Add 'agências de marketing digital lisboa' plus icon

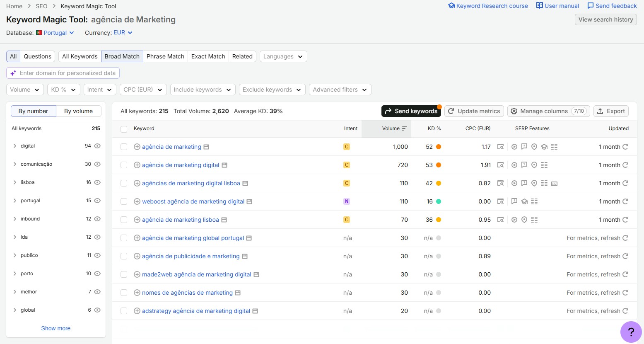point(137,183)
